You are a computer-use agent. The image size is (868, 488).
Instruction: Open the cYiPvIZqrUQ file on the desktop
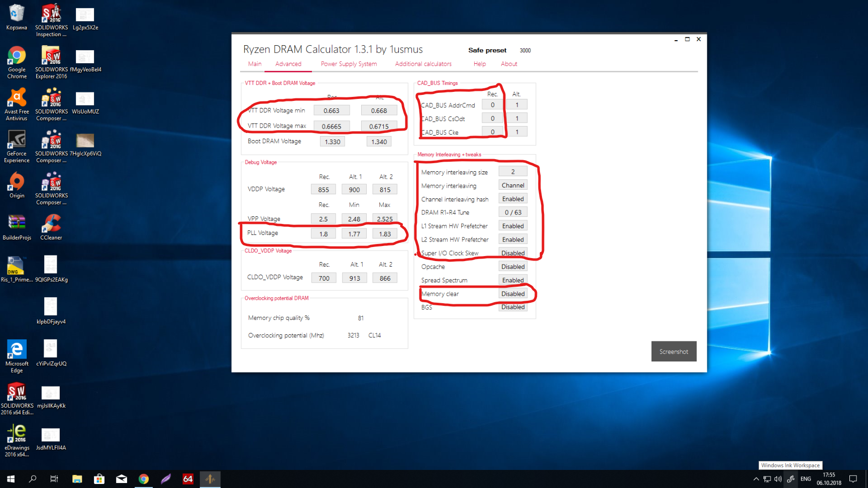[x=51, y=353]
